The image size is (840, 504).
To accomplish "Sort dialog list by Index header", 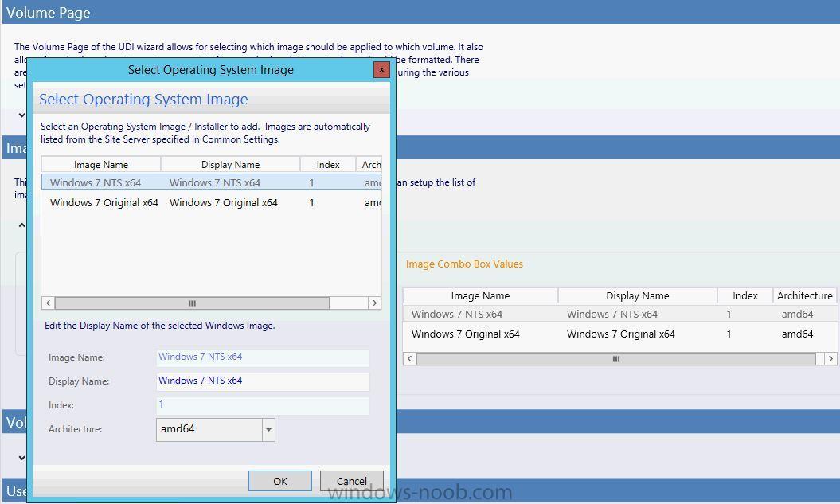I will click(x=328, y=165).
